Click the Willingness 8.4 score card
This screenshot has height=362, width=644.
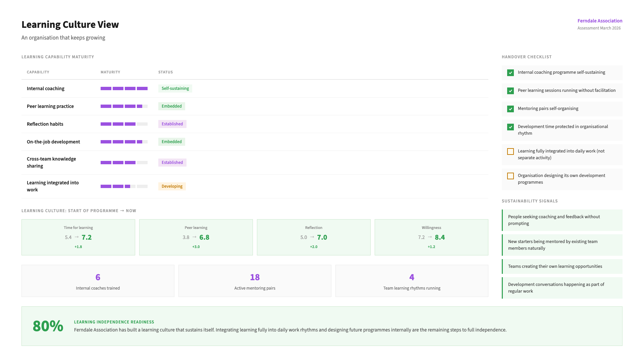click(431, 237)
